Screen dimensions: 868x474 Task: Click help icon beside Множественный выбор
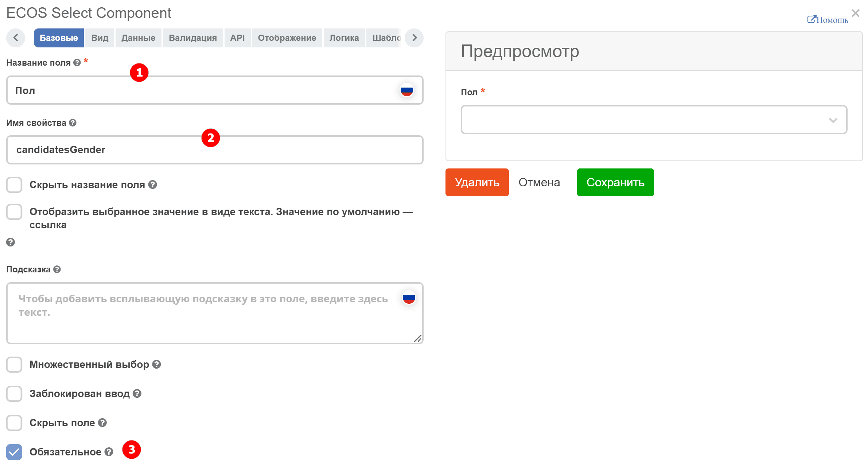tap(156, 364)
